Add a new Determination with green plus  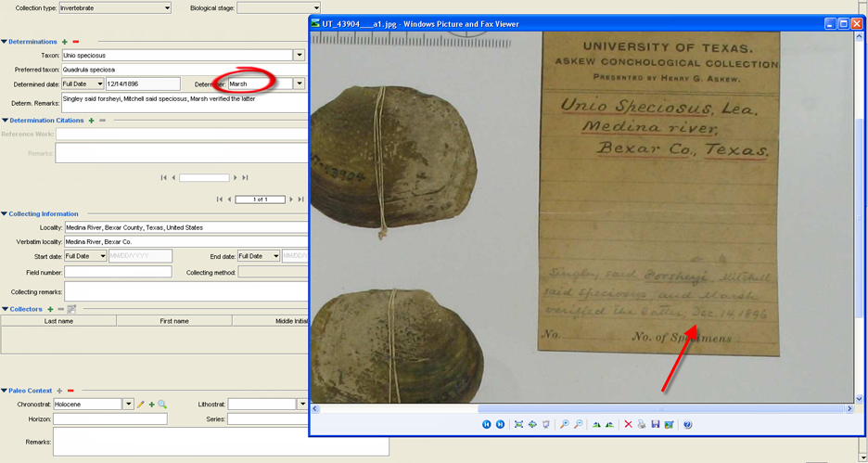click(65, 42)
